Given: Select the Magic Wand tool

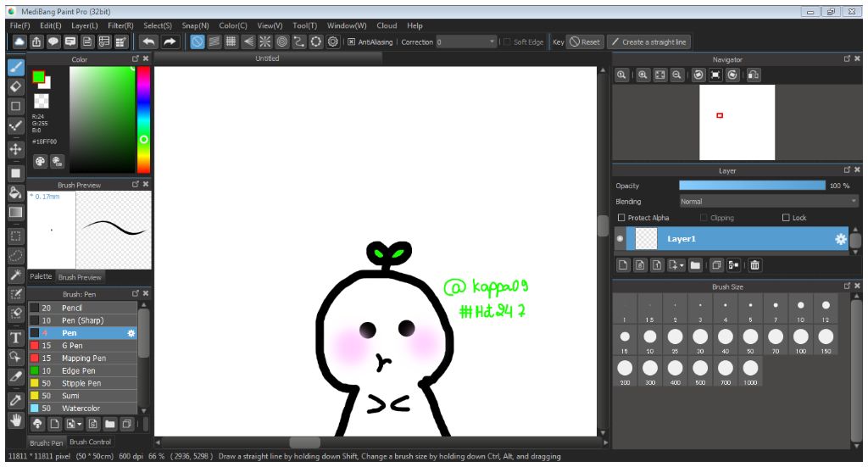Looking at the screenshot, I should coord(15,275).
